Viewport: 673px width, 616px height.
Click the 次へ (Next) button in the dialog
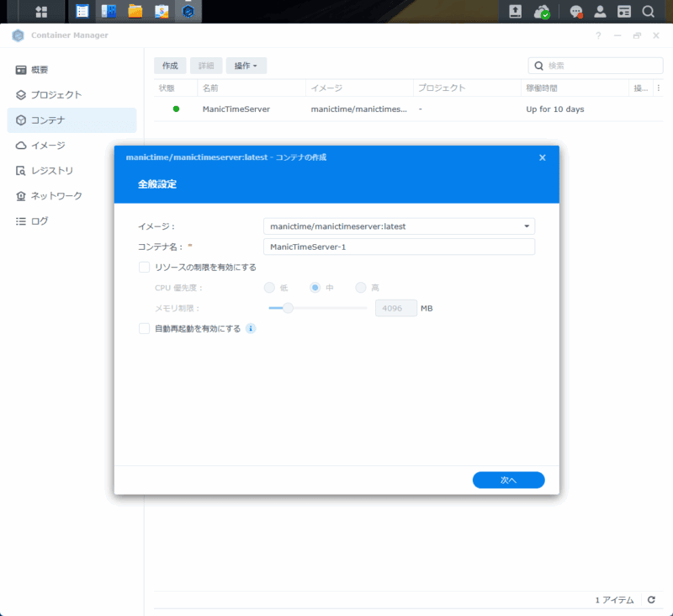pyautogui.click(x=508, y=479)
